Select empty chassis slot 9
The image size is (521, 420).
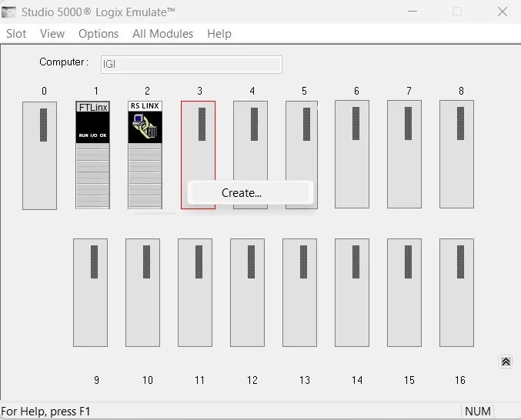click(x=90, y=292)
